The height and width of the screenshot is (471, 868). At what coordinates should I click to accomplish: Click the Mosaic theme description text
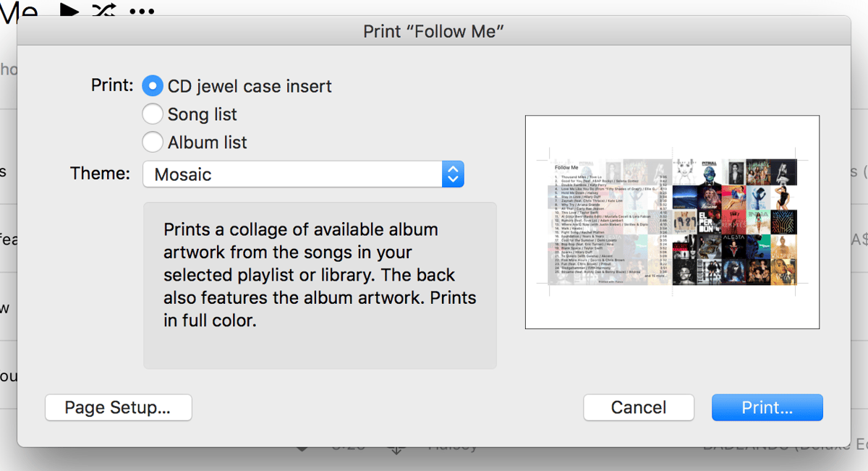pos(319,275)
